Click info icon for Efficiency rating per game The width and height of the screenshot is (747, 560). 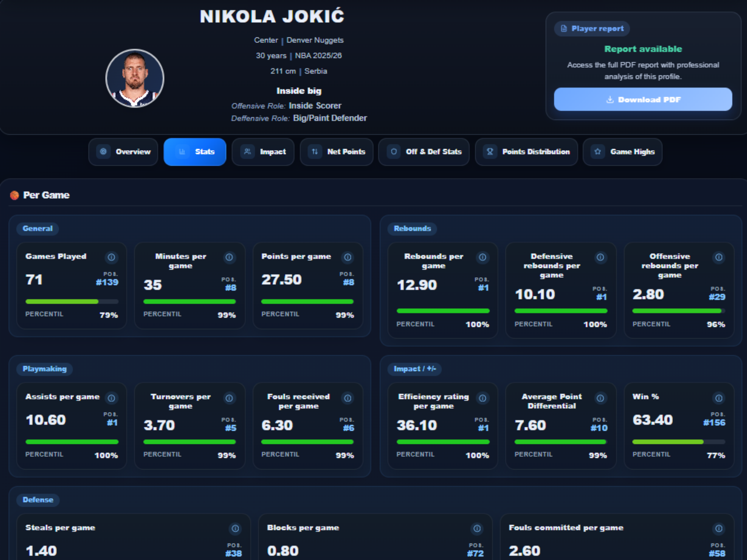point(483,398)
